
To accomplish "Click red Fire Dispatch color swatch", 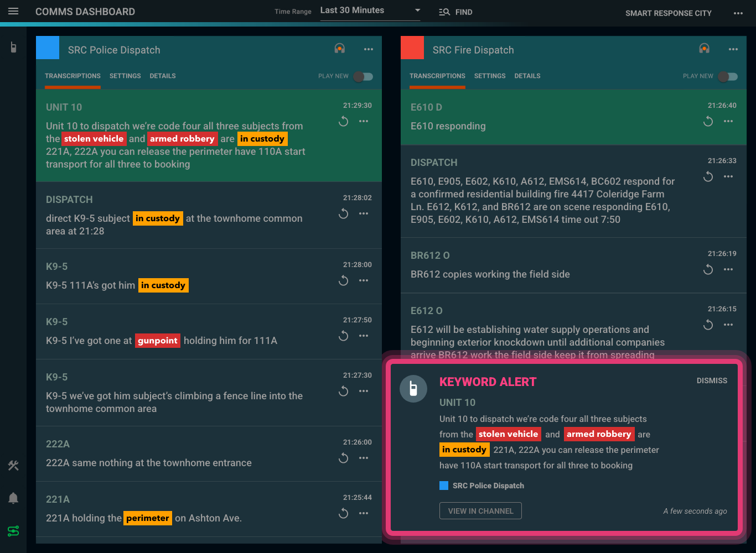I will (x=412, y=48).
